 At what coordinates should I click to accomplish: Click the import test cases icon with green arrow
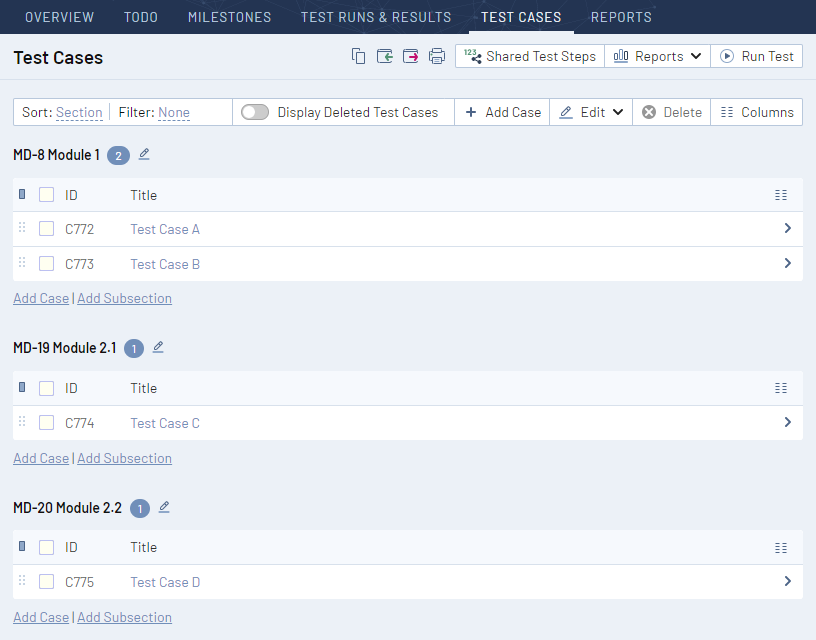[x=384, y=56]
